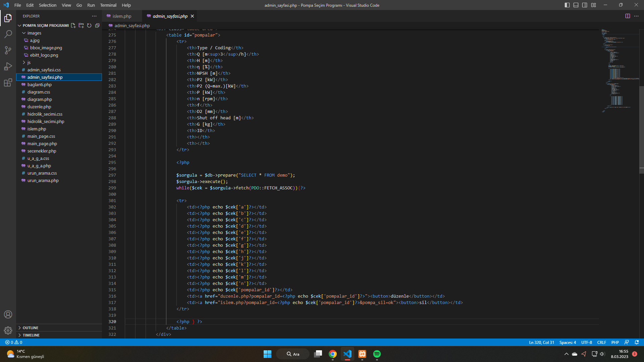The width and height of the screenshot is (644, 362).
Task: Toggle the bottom panel layout button
Action: [576, 5]
